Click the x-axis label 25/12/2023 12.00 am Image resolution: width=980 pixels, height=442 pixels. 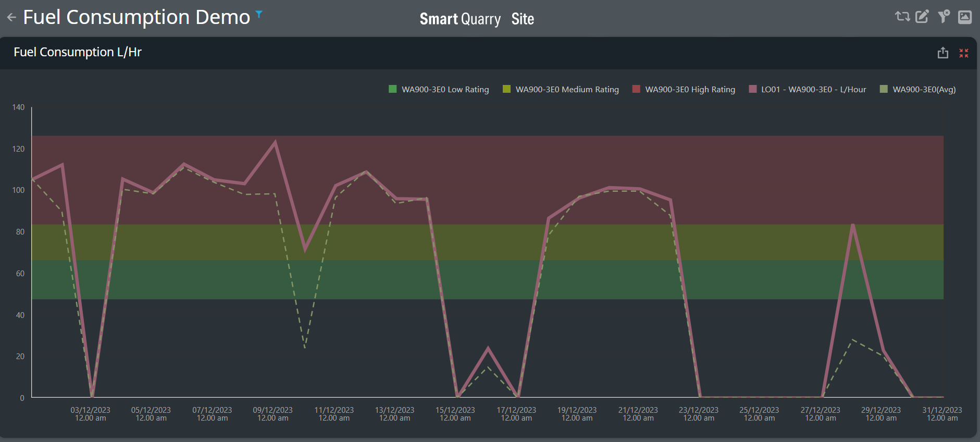[x=759, y=414]
